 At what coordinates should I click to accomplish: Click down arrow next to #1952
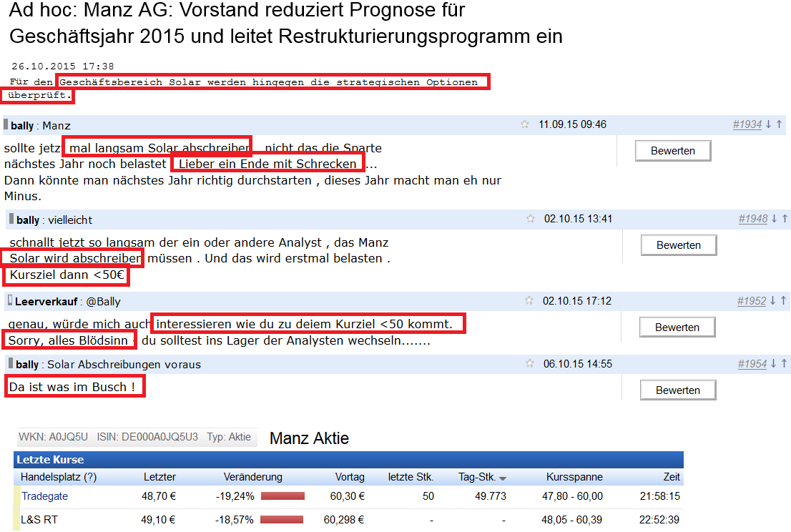772,300
